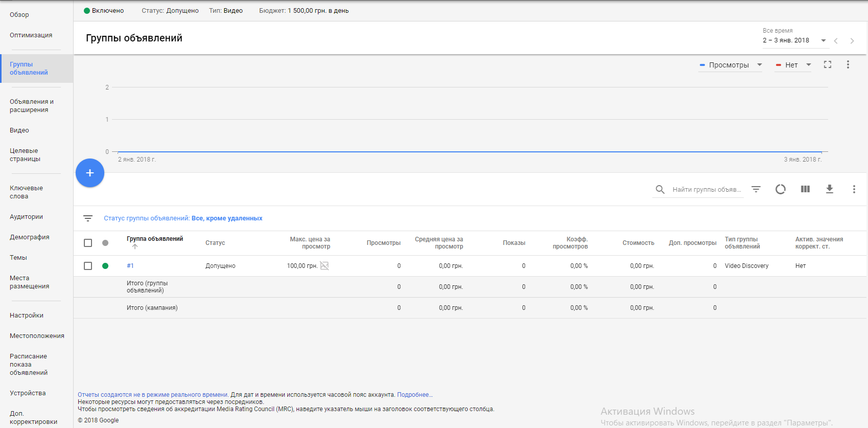Screen dimensions: 868x428
Task: Sort by the Стоимость column header
Action: pos(638,243)
